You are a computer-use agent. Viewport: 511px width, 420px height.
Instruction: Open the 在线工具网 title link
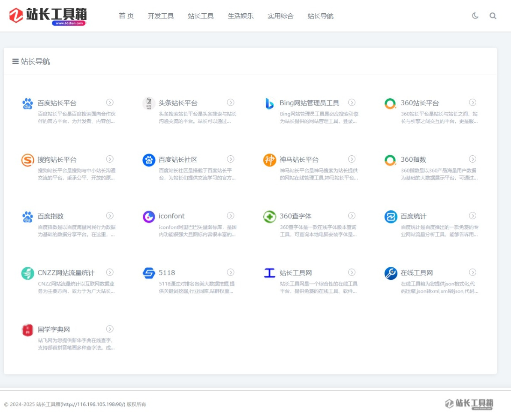417,273
